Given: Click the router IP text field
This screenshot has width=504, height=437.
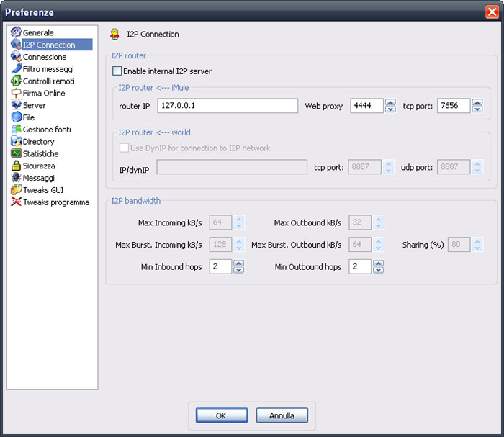Looking at the screenshot, I should click(x=227, y=106).
